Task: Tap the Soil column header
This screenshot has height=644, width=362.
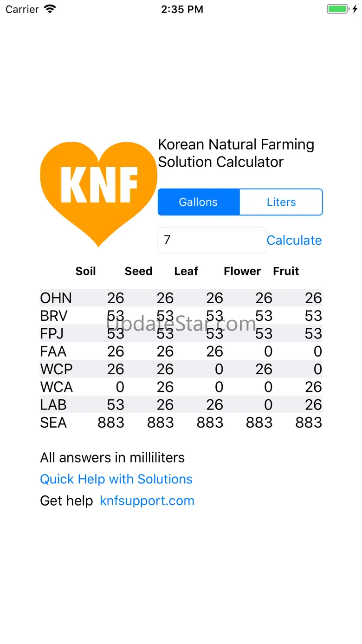Action: (86, 271)
